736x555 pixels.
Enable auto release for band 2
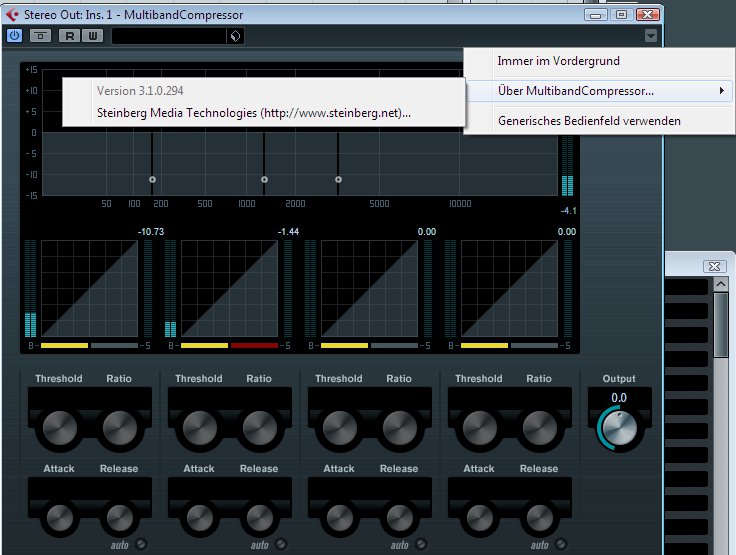[x=281, y=544]
